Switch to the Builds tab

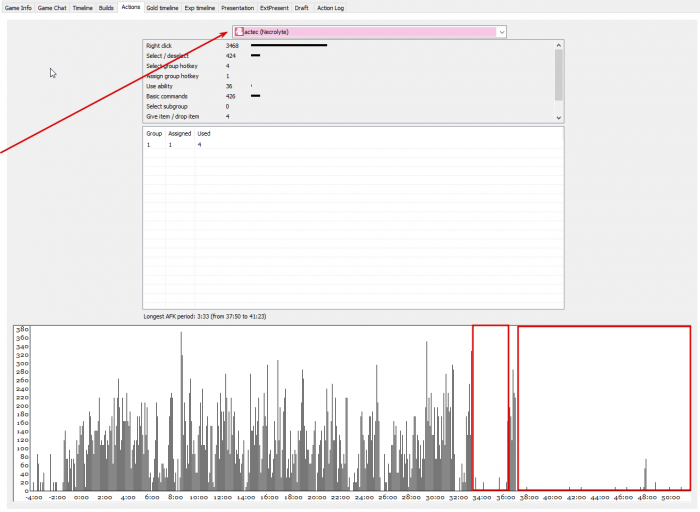(x=106, y=8)
